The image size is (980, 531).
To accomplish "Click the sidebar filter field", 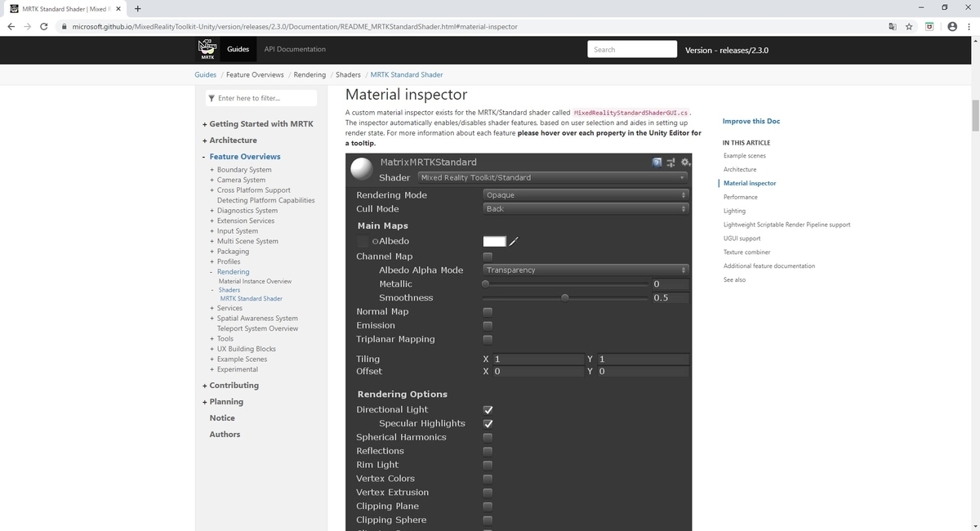I will pyautogui.click(x=260, y=98).
